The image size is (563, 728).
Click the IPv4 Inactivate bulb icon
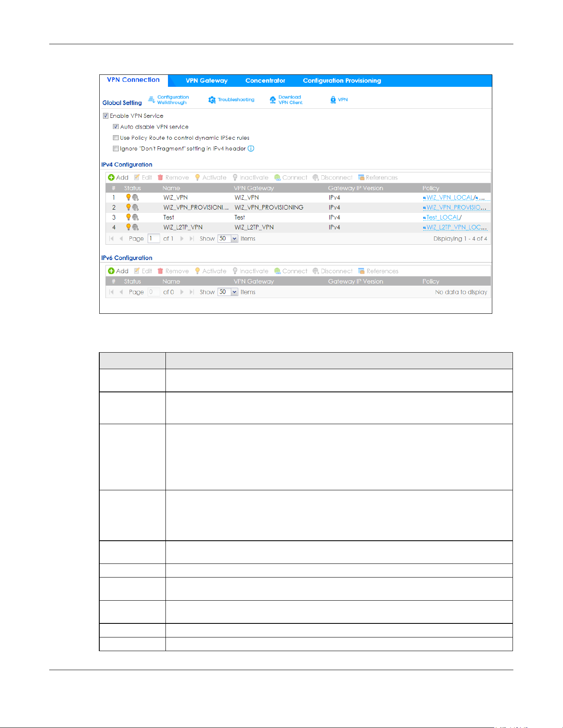pyautogui.click(x=235, y=177)
